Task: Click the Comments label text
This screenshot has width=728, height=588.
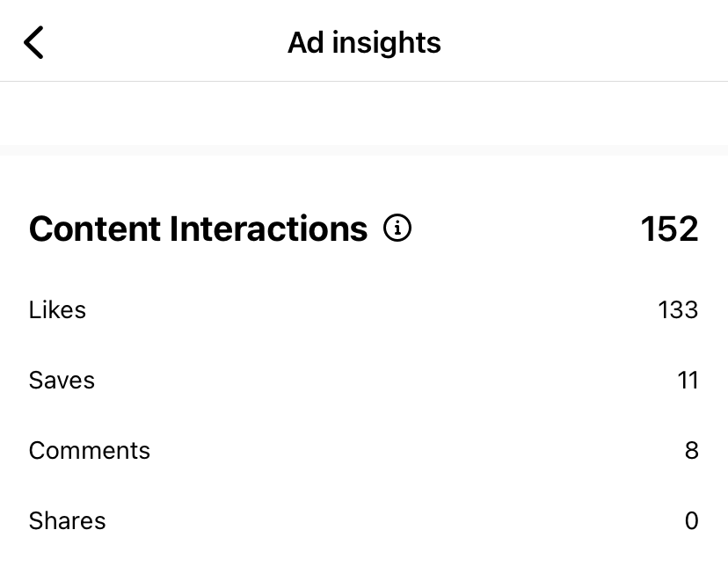Action: (x=89, y=450)
